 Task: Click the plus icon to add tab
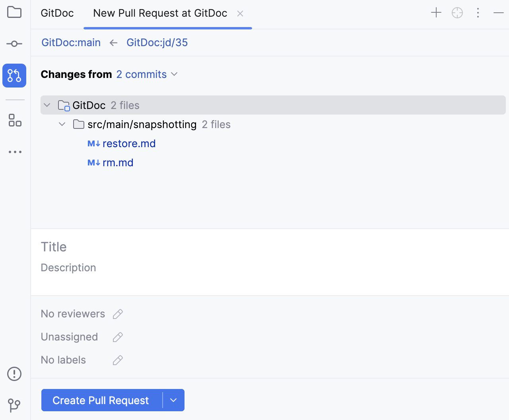436,12
